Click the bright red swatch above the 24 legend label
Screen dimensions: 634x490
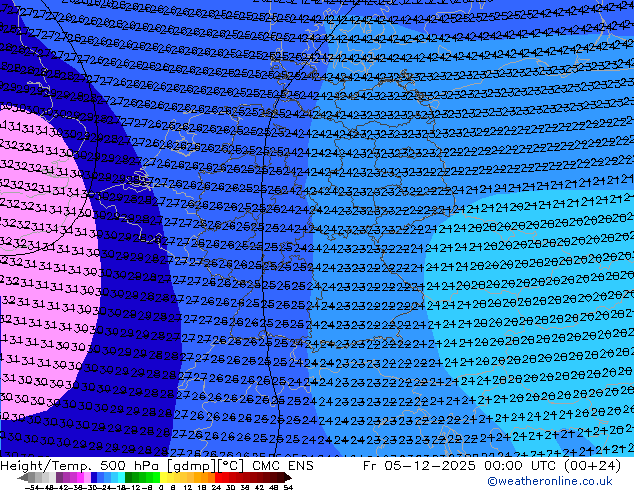pyautogui.click(x=218, y=478)
